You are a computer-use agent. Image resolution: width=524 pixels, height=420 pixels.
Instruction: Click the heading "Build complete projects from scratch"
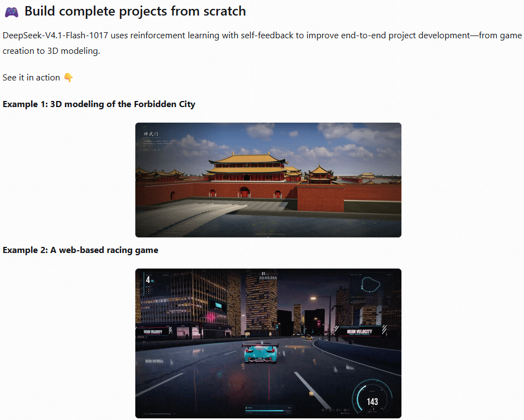(135, 11)
